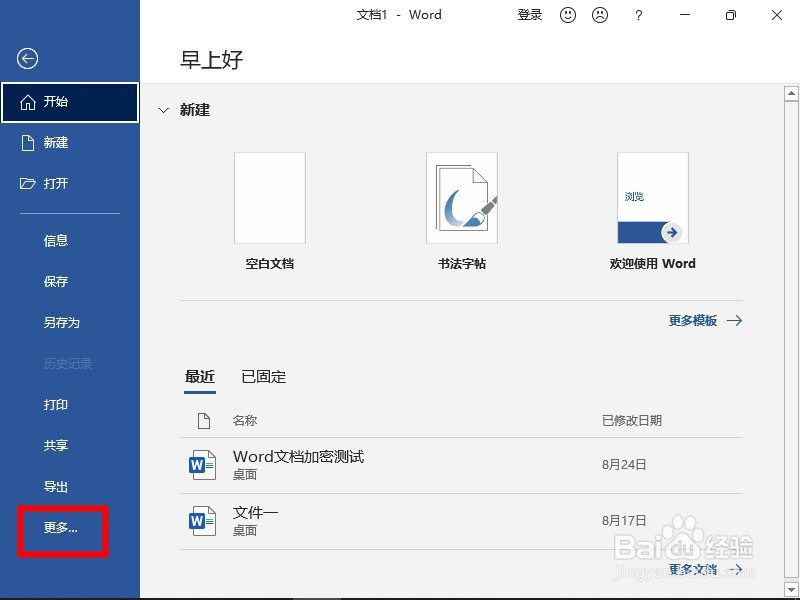Select 开始 in the sidebar
The height and width of the screenshot is (600, 800).
point(70,102)
